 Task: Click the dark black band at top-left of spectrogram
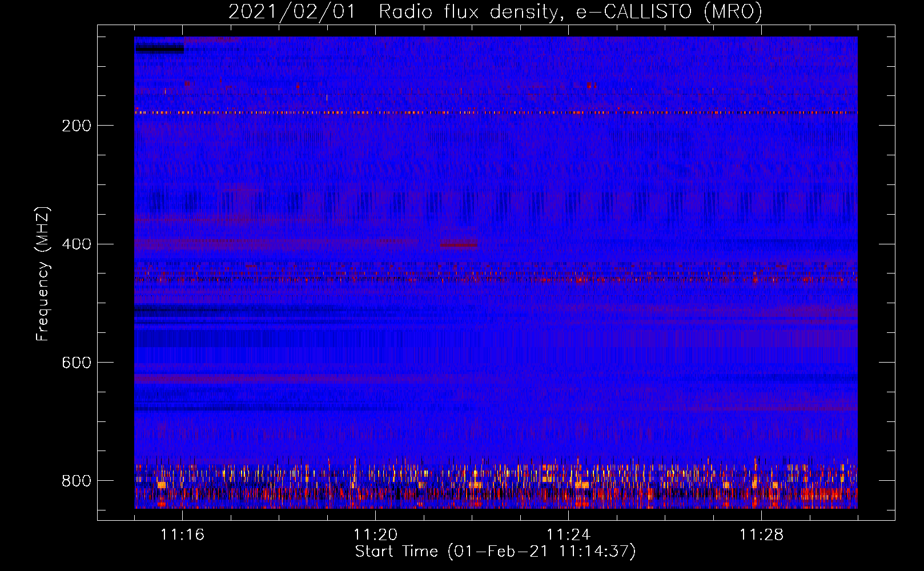pyautogui.click(x=159, y=49)
